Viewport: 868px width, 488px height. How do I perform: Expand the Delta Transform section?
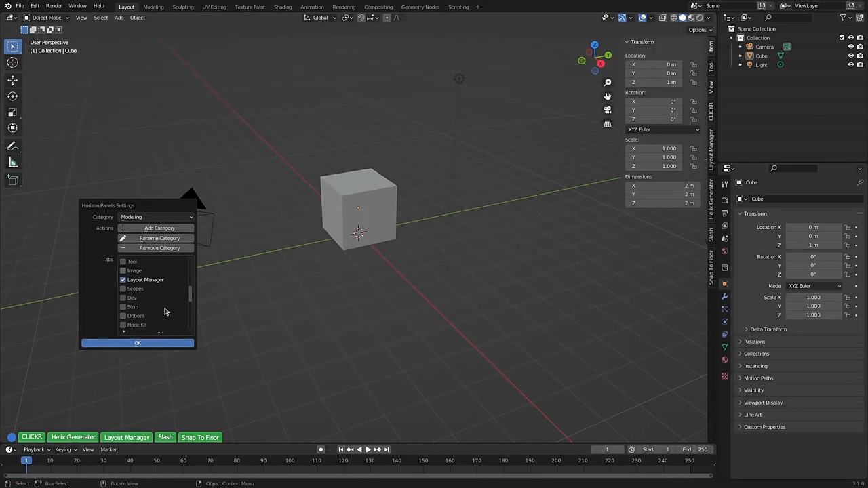point(768,329)
